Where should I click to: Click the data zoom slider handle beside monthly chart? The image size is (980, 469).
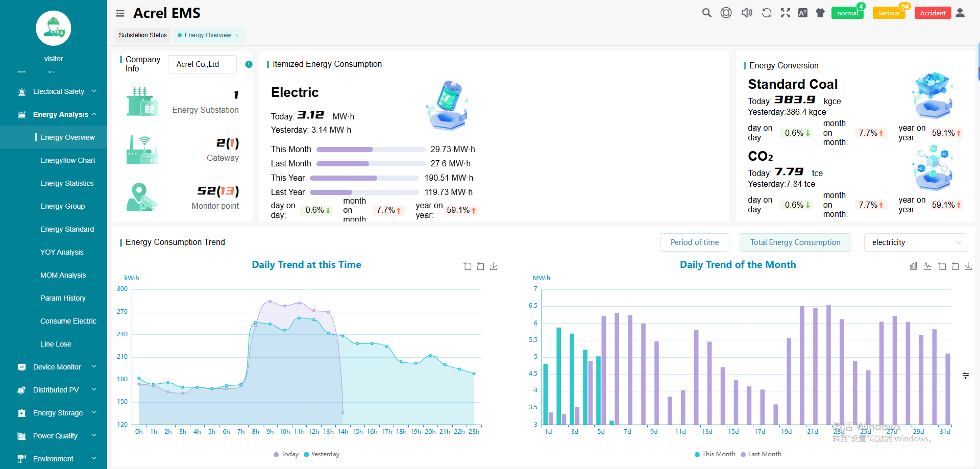tap(966, 376)
